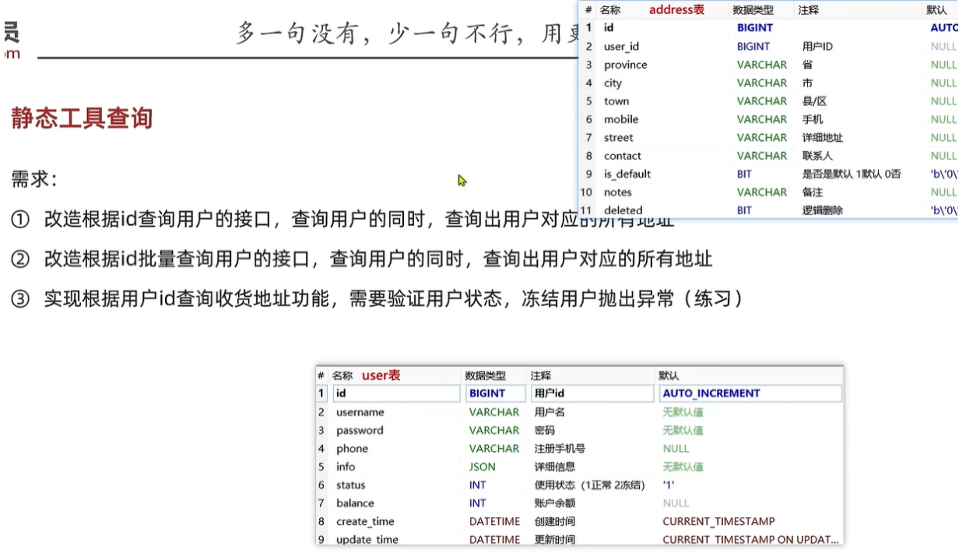The width and height of the screenshot is (980, 557).
Task: Select the username row in user table
Action: point(360,412)
